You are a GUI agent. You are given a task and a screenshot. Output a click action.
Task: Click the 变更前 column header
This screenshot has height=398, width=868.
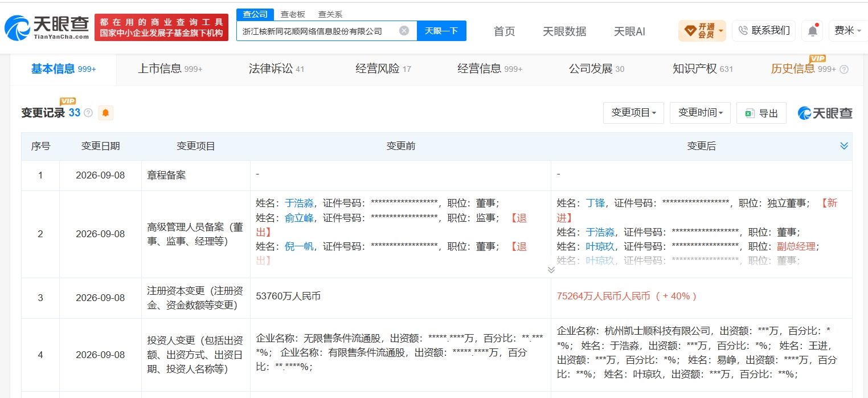pyautogui.click(x=400, y=147)
